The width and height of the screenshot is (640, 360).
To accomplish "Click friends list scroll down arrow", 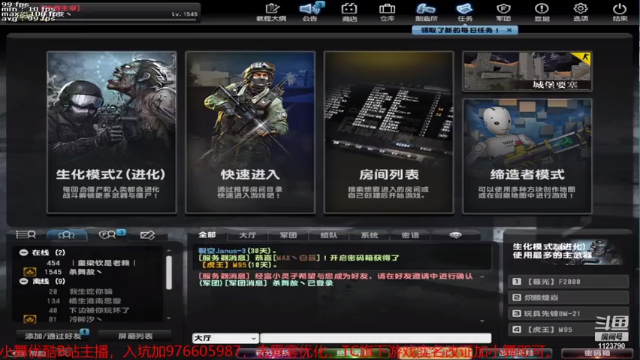I will (169, 318).
